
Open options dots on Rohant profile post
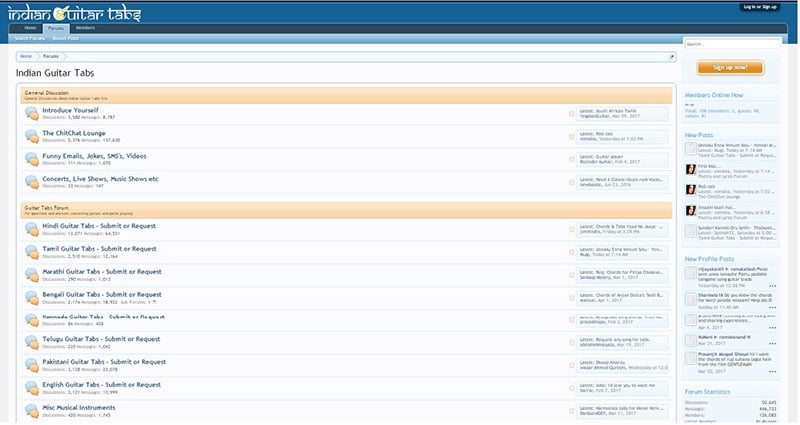click(772, 344)
